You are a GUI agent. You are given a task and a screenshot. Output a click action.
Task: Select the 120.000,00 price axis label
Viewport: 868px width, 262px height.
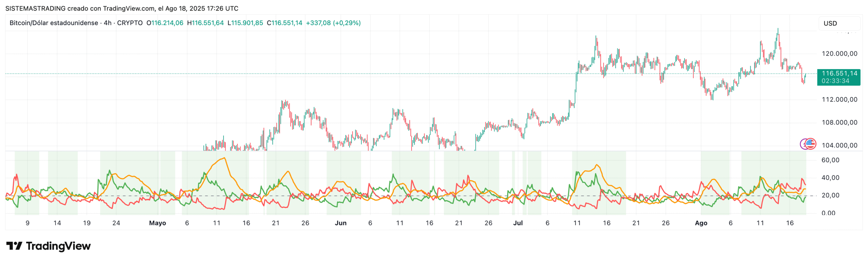point(839,54)
